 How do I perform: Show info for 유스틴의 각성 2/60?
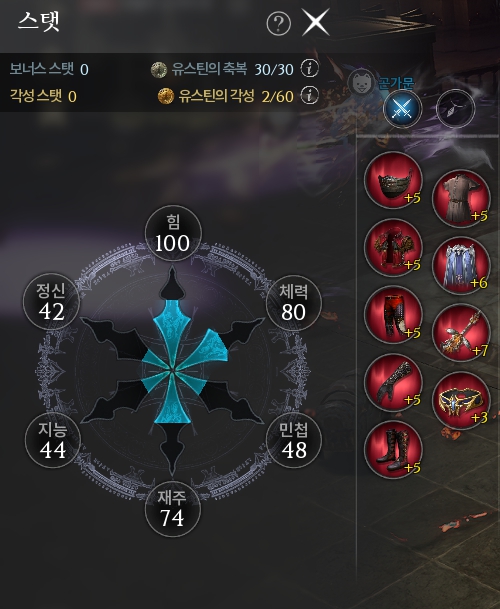click(x=310, y=96)
